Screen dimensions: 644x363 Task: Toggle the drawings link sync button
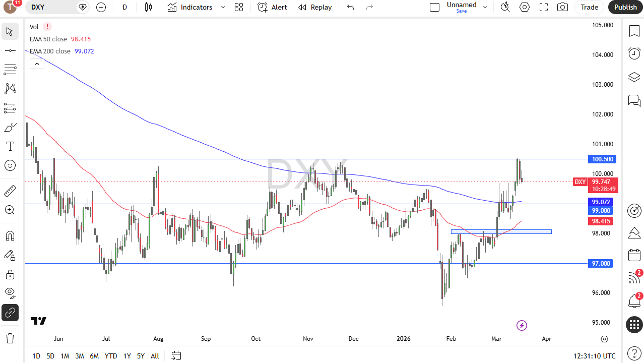coord(10,313)
